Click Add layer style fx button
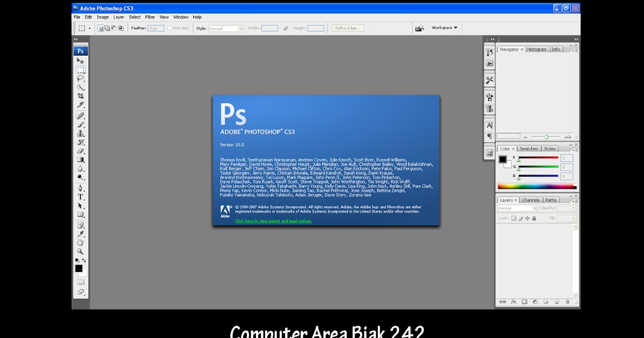Viewport: 644px width, 338px height. pyautogui.click(x=513, y=302)
